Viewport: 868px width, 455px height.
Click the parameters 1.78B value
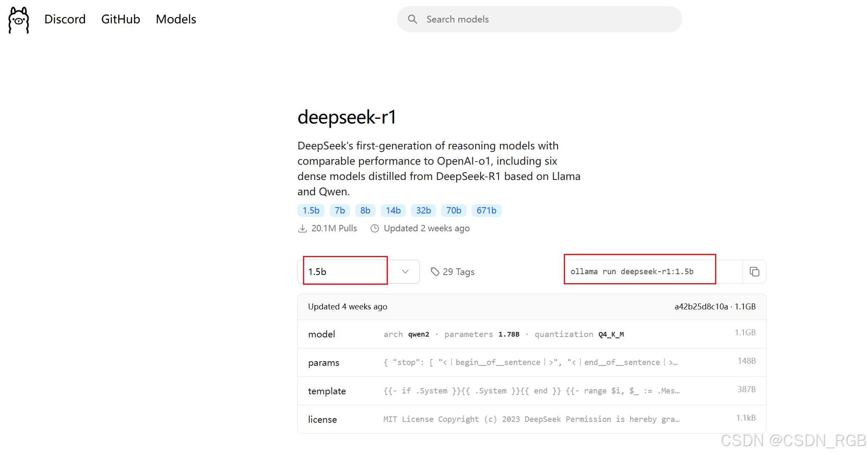[x=509, y=334]
